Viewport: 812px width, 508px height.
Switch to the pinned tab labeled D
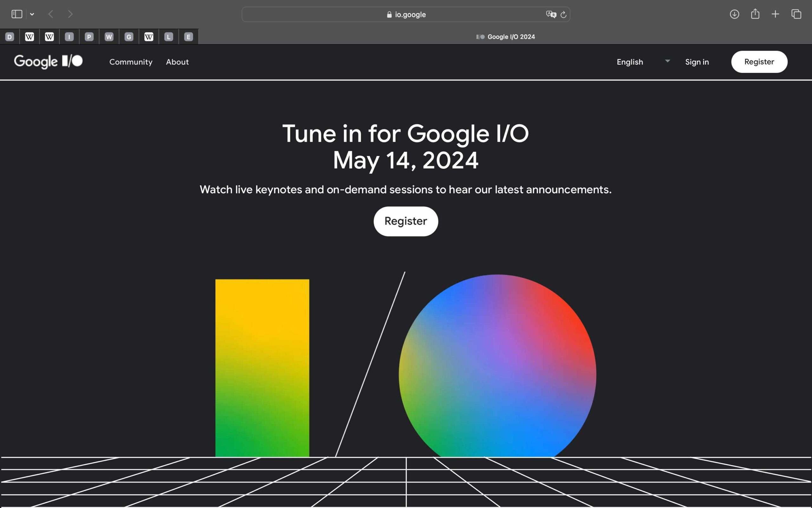point(10,36)
